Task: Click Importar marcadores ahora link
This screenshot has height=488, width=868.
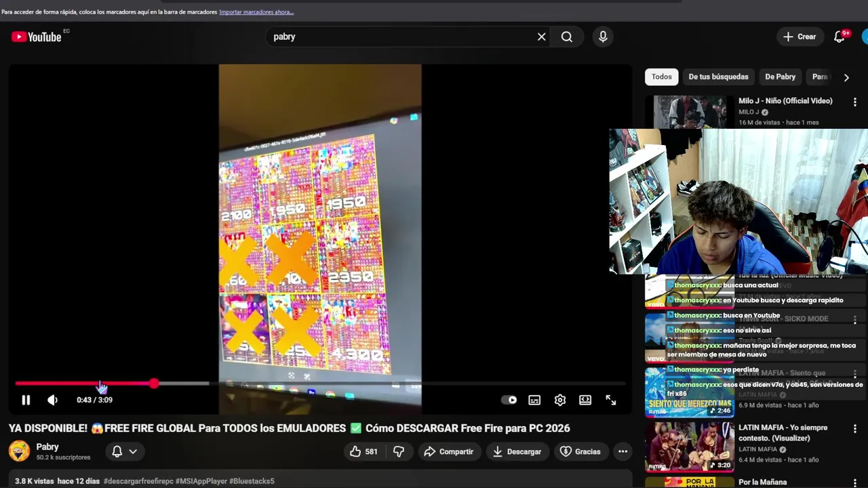Action: [256, 12]
